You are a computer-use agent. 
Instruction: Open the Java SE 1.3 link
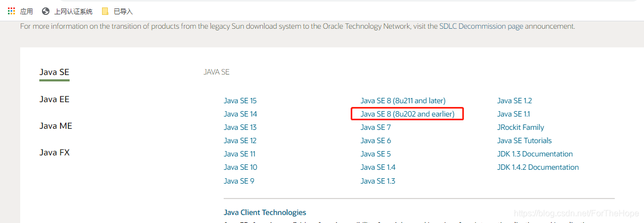(x=378, y=181)
